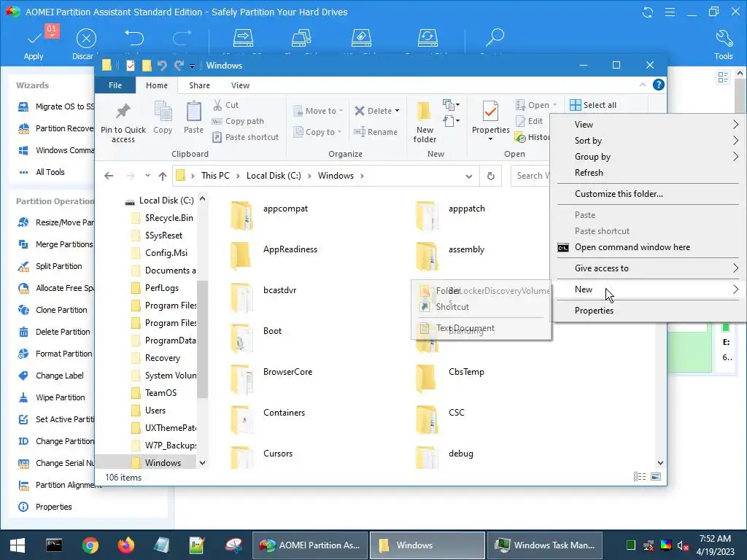
Task: Switch to Windows Task Manager taskbar button
Action: [x=544, y=545]
